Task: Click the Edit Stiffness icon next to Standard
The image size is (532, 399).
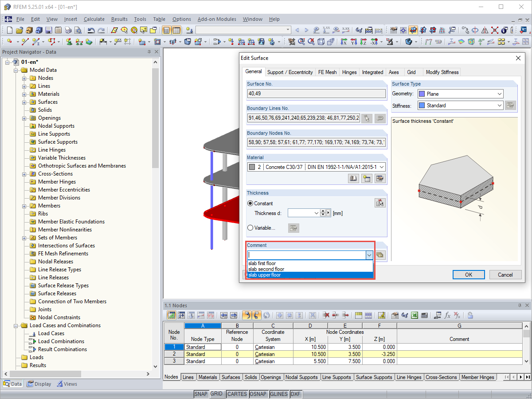Action: point(511,106)
